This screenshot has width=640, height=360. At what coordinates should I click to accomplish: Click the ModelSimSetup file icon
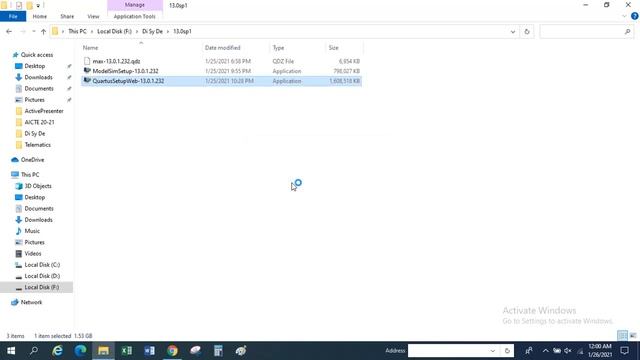(87, 71)
